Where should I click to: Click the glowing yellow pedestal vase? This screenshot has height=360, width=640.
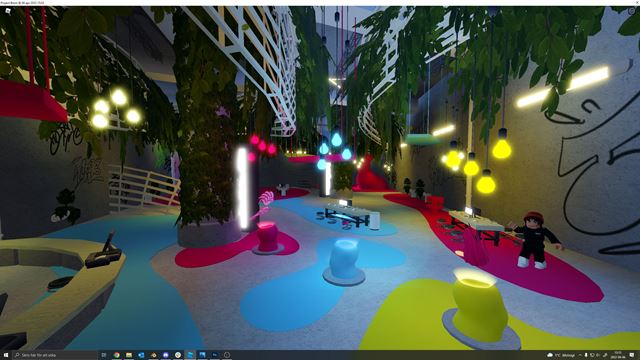pyautogui.click(x=480, y=309)
